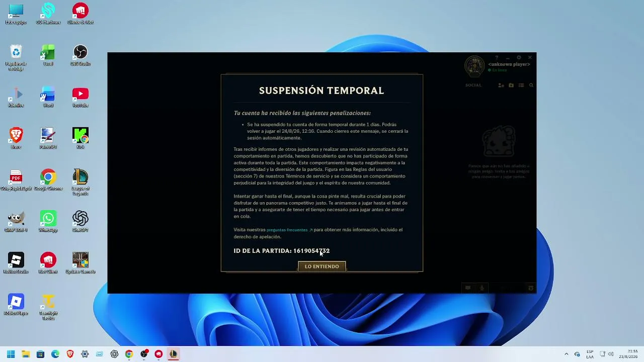
Task: Click Riot Client red taskbar icon
Action: (158, 354)
